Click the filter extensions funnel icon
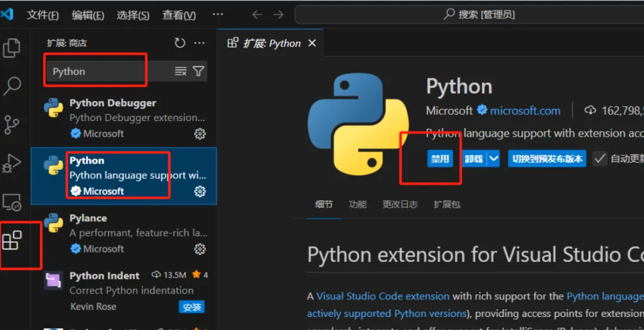 pyautogui.click(x=199, y=71)
